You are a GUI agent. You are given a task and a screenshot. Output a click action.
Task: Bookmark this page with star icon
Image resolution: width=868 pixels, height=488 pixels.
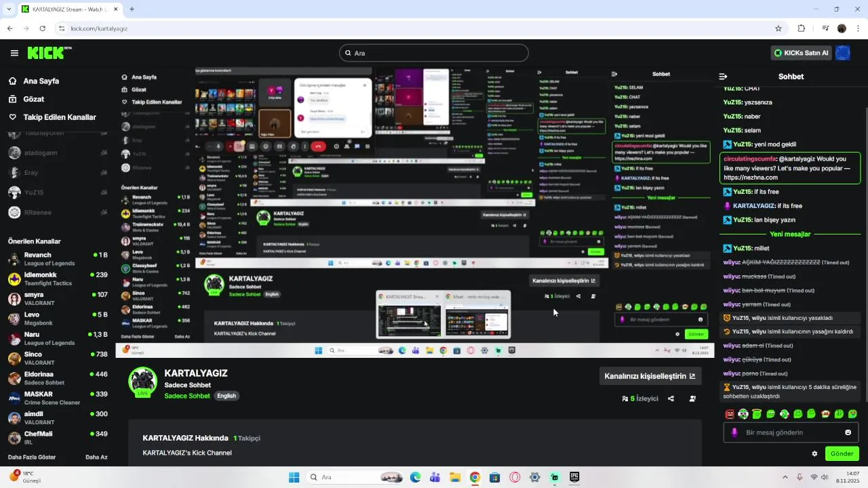point(778,28)
